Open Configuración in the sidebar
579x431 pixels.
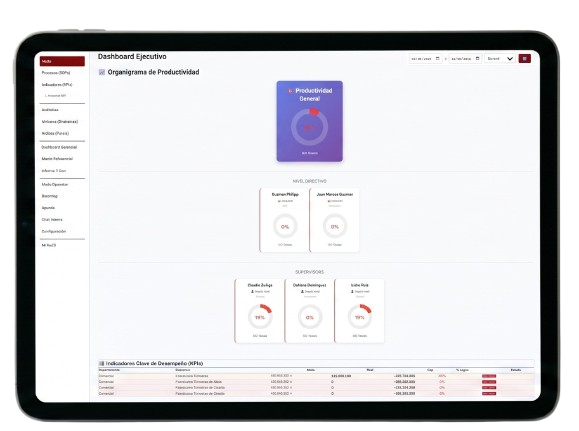[54, 231]
